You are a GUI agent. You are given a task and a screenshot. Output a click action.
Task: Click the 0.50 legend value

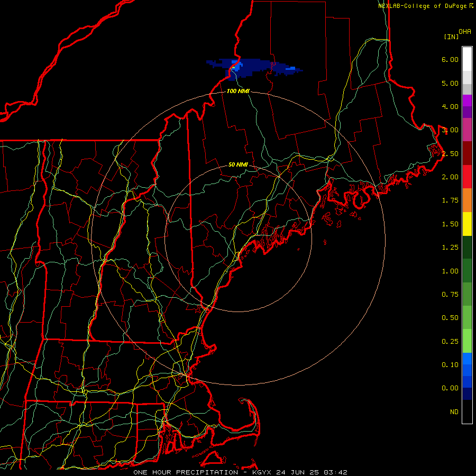coord(450,318)
